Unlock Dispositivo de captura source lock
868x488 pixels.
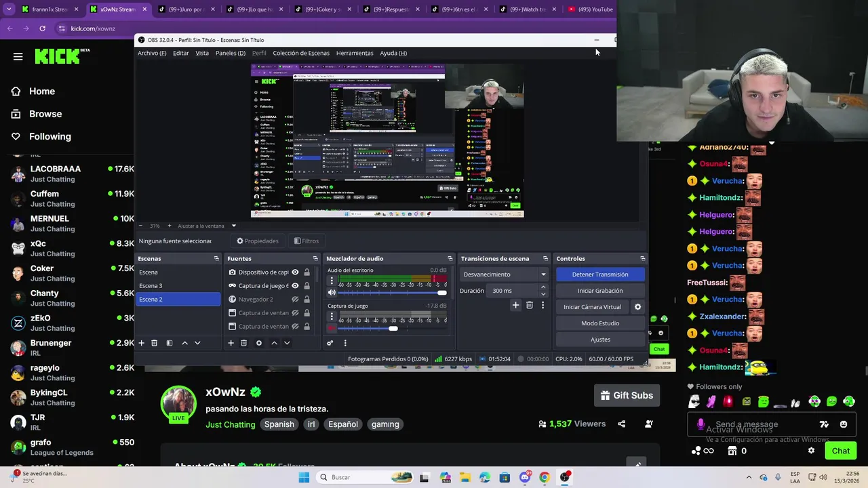click(x=307, y=272)
